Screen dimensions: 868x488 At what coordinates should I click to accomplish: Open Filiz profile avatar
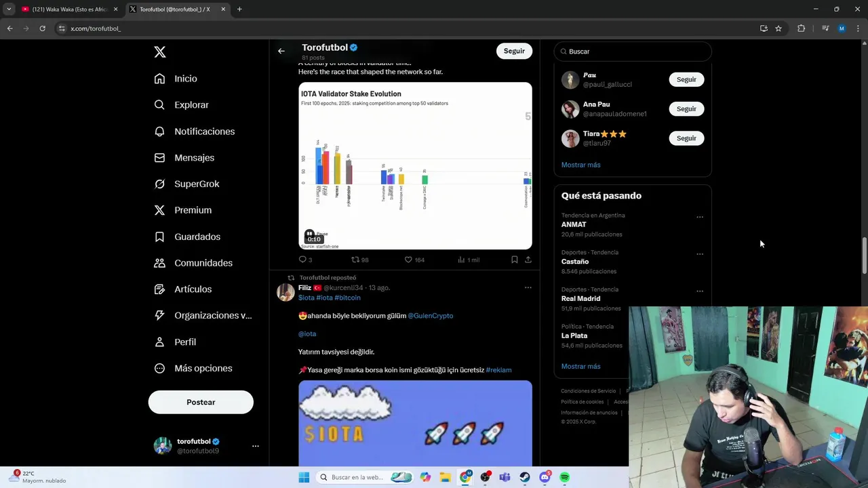[285, 292]
